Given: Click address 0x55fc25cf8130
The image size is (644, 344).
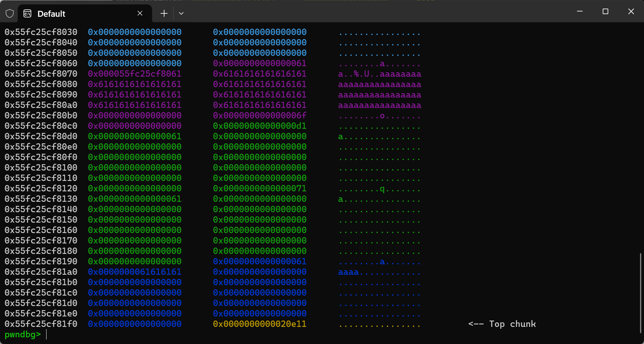Looking at the screenshot, I should [41, 199].
